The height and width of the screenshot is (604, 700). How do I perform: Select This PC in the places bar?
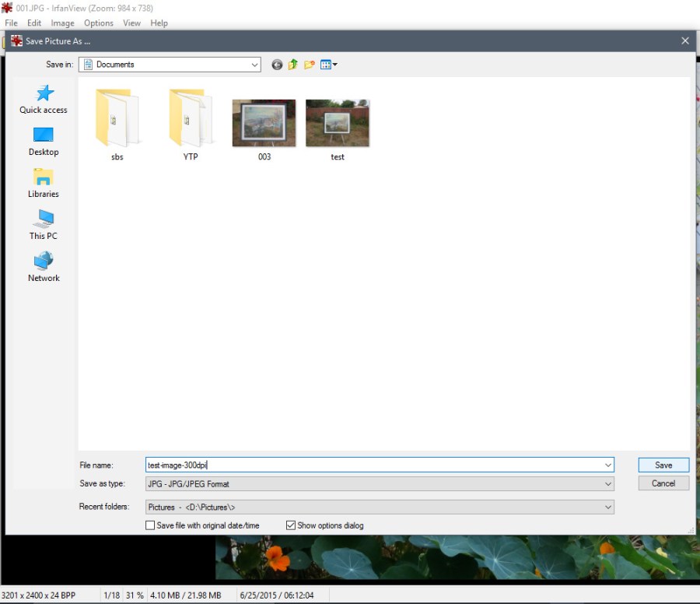(x=44, y=225)
